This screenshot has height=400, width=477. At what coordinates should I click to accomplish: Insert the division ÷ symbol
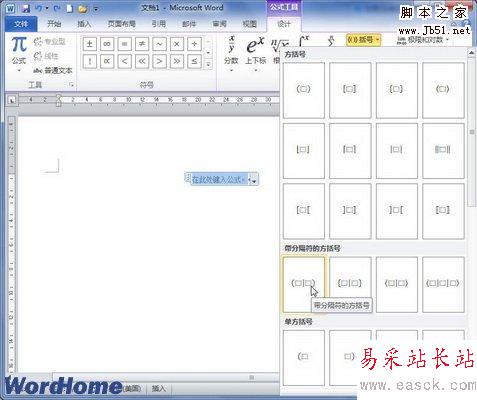point(194,44)
